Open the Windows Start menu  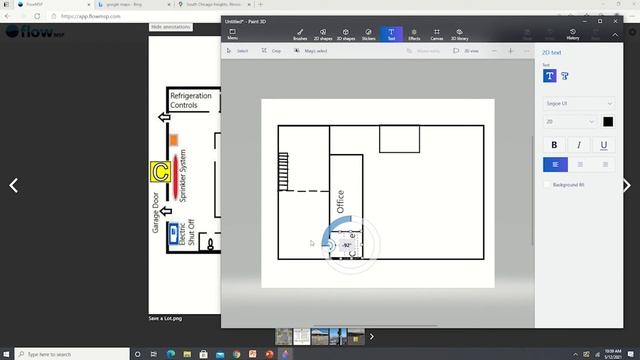point(7,354)
